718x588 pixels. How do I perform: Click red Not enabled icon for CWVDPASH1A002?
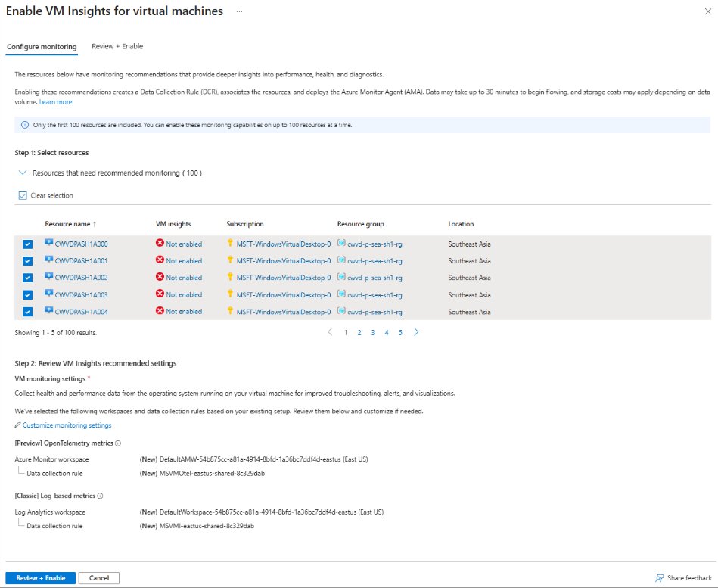pyautogui.click(x=160, y=277)
